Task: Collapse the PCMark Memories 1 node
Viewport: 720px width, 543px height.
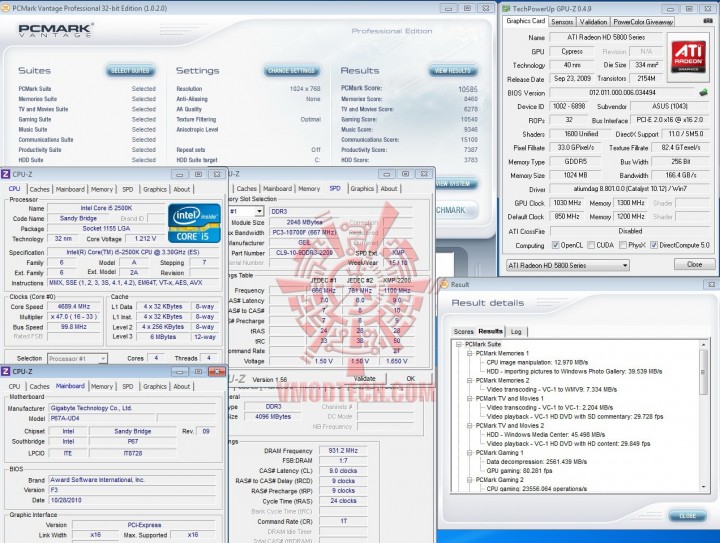Action: click(469, 353)
